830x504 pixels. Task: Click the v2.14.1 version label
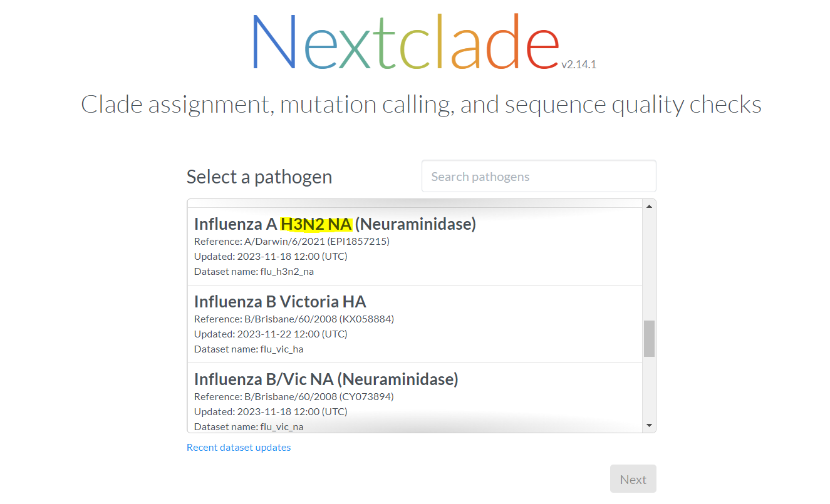pos(579,64)
